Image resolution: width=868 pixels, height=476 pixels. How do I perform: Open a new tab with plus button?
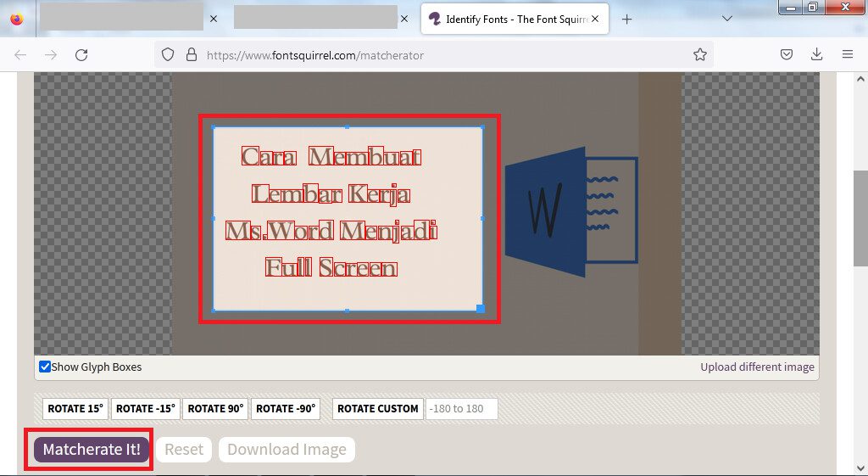[626, 20]
